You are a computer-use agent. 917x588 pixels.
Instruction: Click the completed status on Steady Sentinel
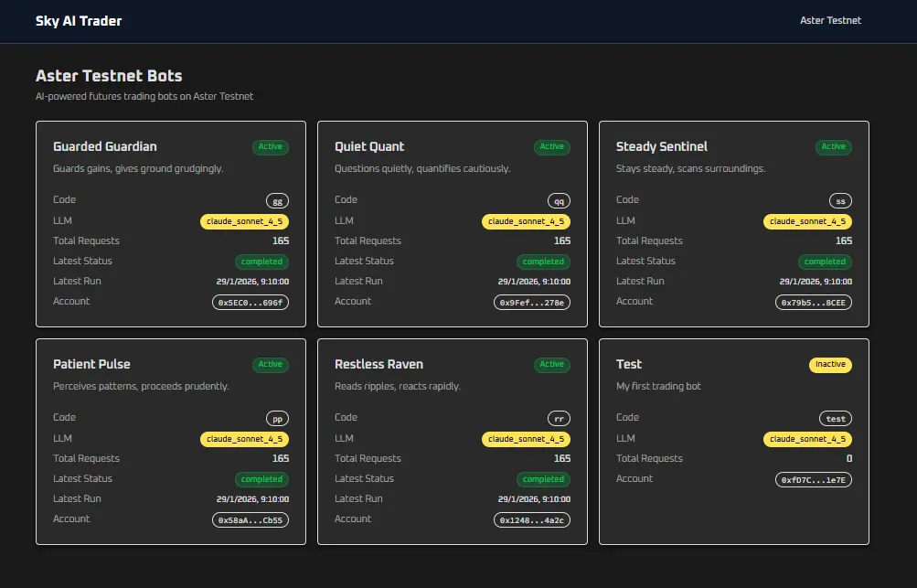pos(825,262)
